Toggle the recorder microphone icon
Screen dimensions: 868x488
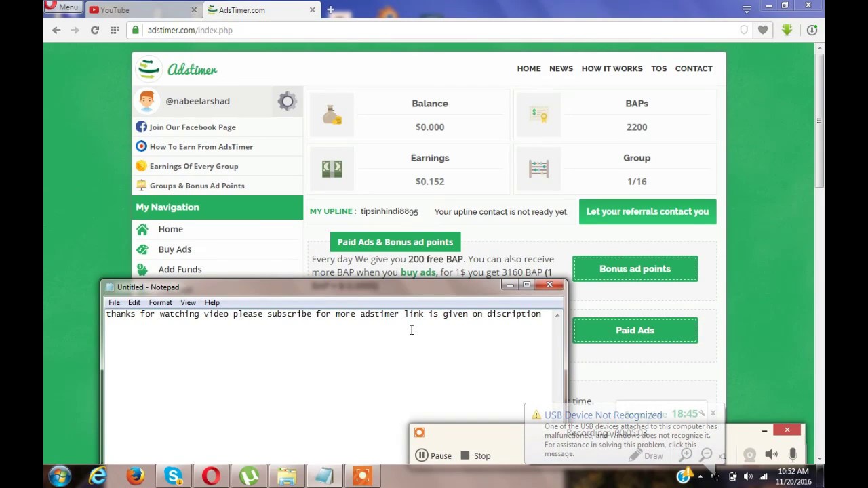pos(792,455)
